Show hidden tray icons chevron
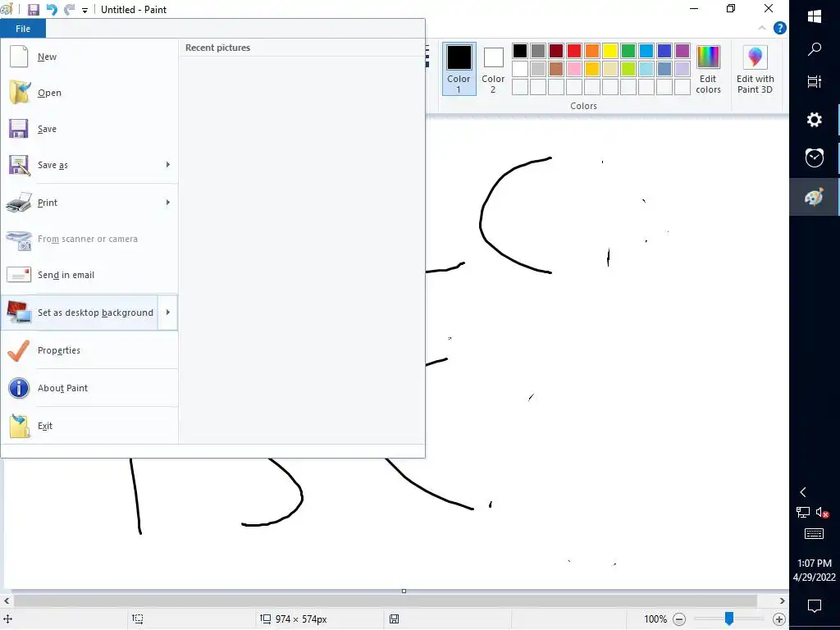Screen dimensions: 840x630 tap(802, 492)
